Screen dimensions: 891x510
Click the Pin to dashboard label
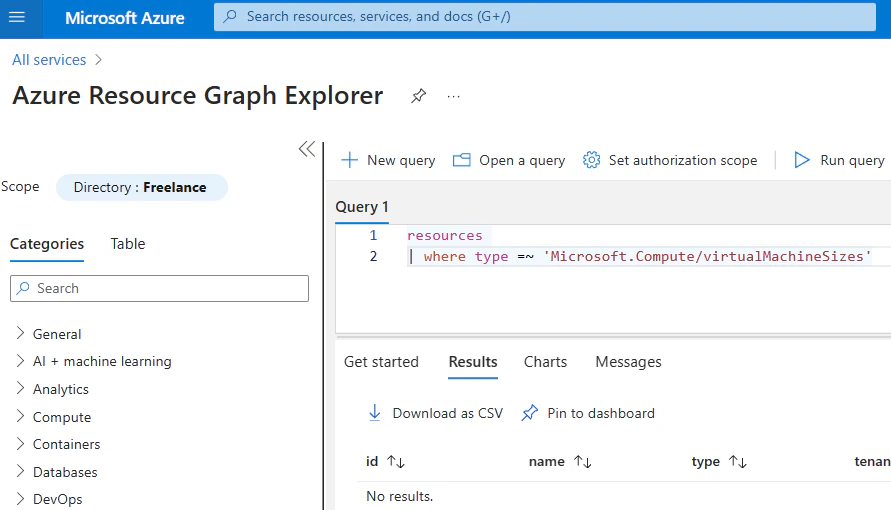pyautogui.click(x=601, y=413)
